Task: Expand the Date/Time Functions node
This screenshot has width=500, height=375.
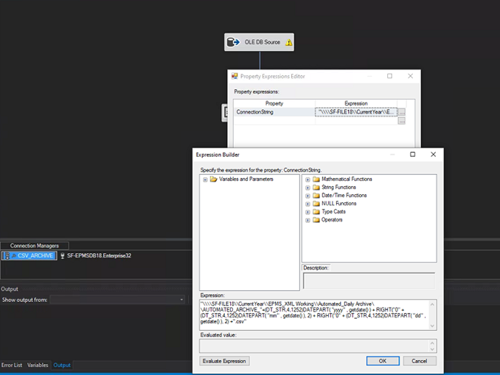Action: (x=308, y=195)
